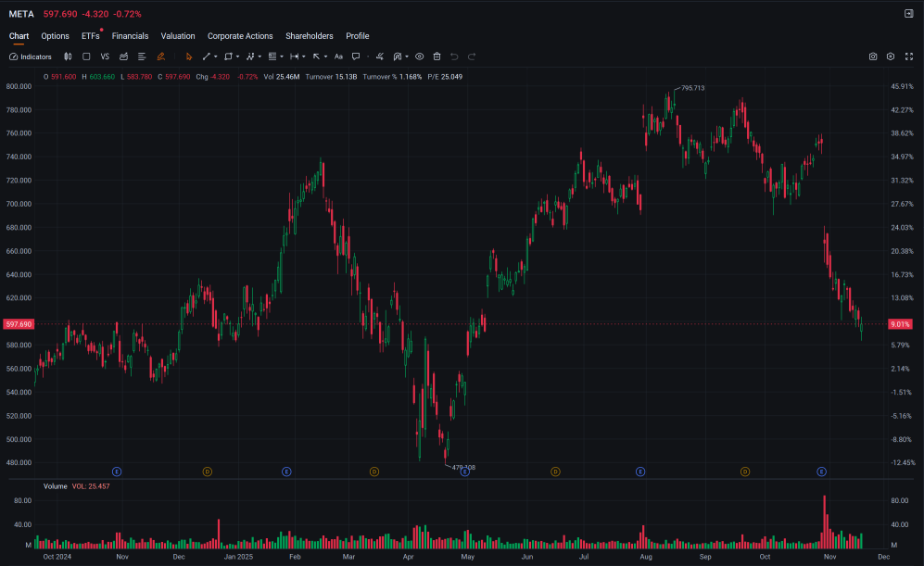Click the square layout icon beside VS
Viewport: 924px width, 566px height.
tap(86, 57)
